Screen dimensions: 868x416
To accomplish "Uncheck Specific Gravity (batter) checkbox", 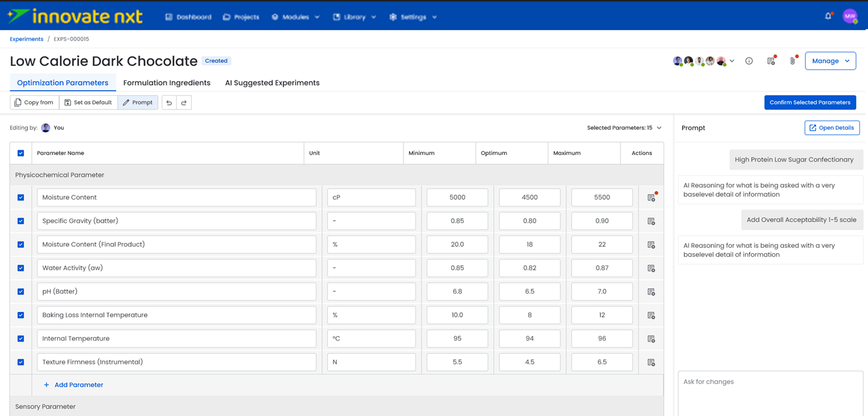I will (x=21, y=221).
